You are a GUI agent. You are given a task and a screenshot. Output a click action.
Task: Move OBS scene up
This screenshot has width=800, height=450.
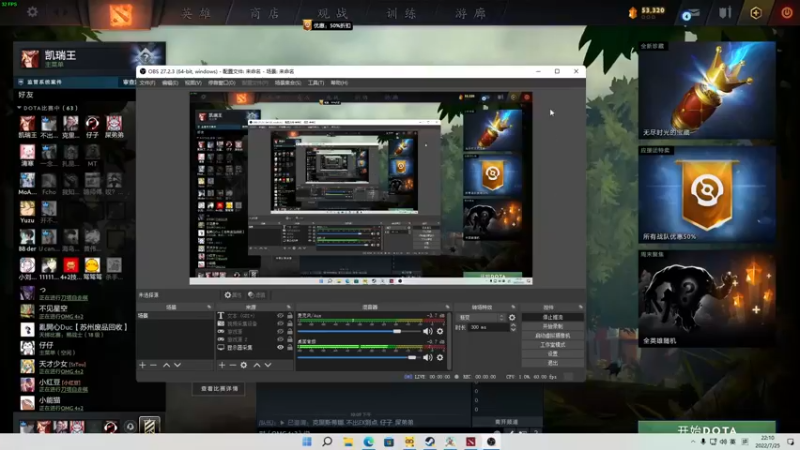click(x=166, y=365)
